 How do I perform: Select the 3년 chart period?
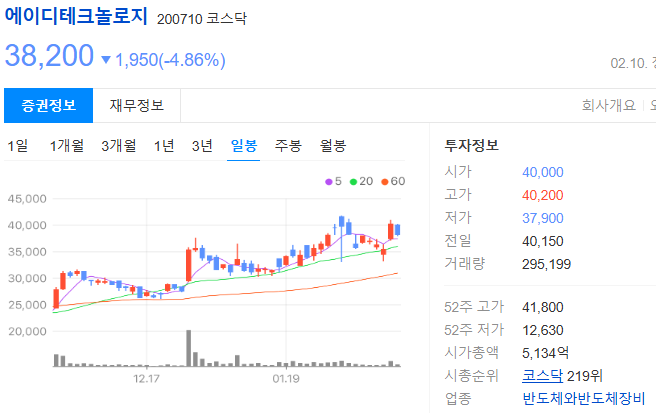click(202, 146)
